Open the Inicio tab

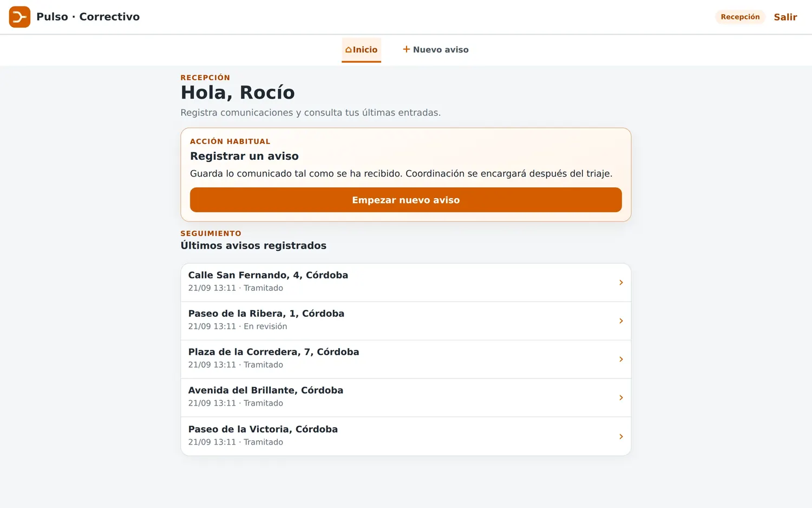coord(362,50)
